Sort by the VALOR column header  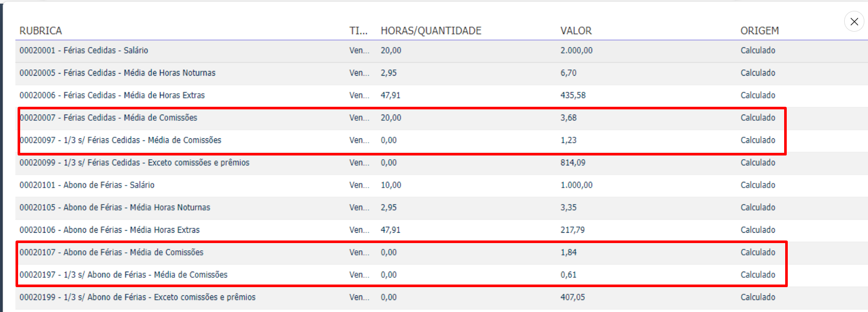coord(576,31)
